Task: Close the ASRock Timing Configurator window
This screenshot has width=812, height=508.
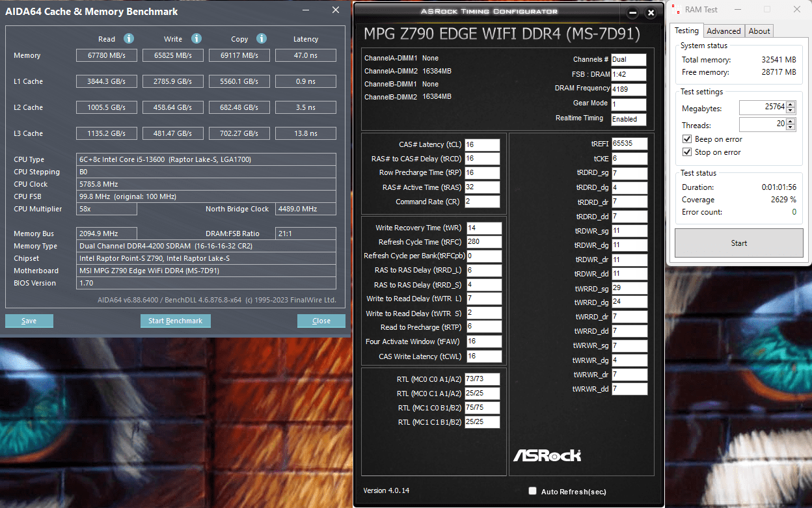Action: (x=650, y=13)
